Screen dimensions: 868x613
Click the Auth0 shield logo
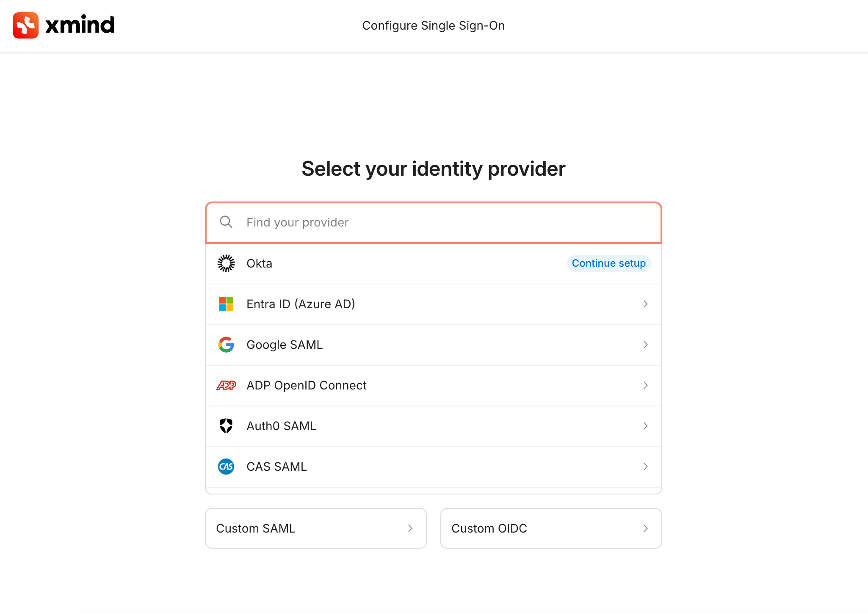coord(226,426)
